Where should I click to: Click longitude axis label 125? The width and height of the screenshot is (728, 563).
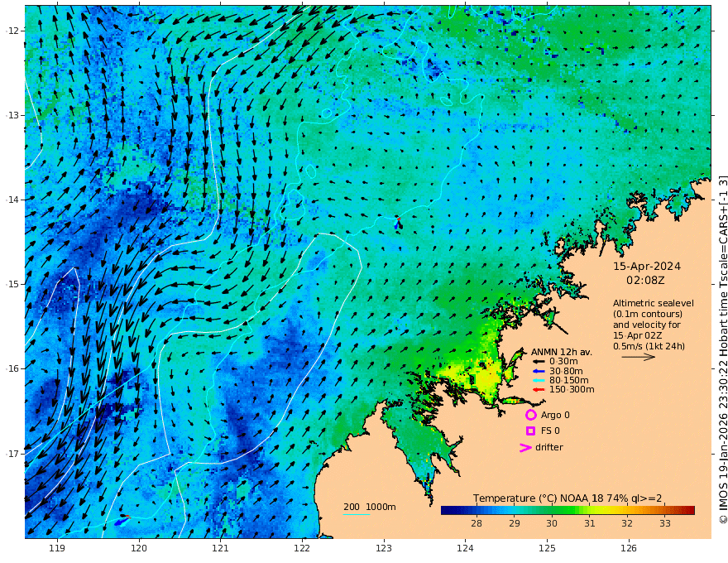point(547,548)
